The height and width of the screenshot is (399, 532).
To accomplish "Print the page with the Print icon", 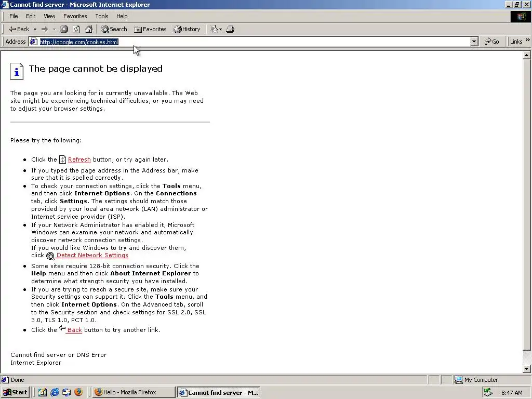I will pyautogui.click(x=230, y=29).
